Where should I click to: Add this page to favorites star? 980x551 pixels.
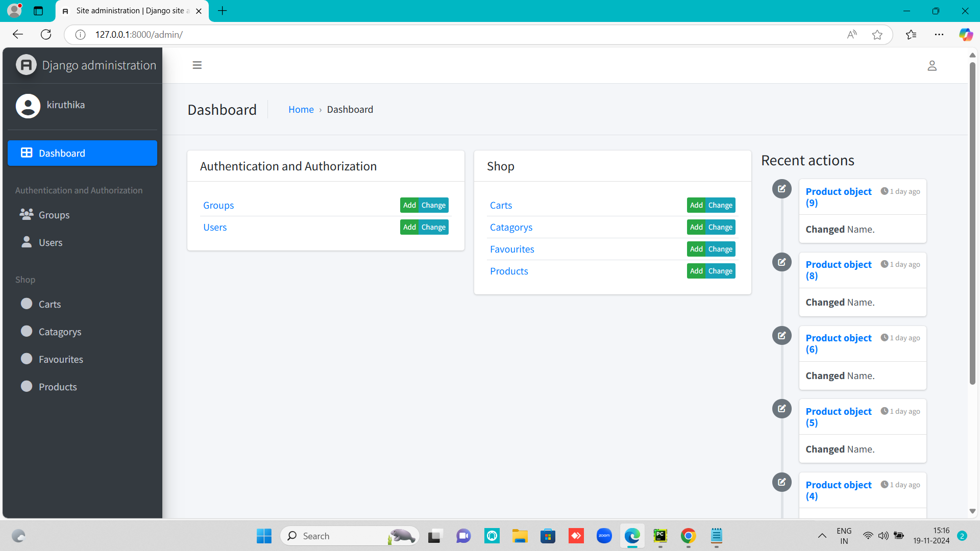tap(877, 35)
